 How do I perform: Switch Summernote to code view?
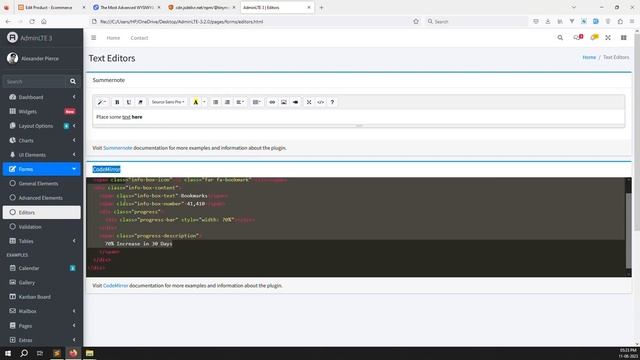click(320, 102)
